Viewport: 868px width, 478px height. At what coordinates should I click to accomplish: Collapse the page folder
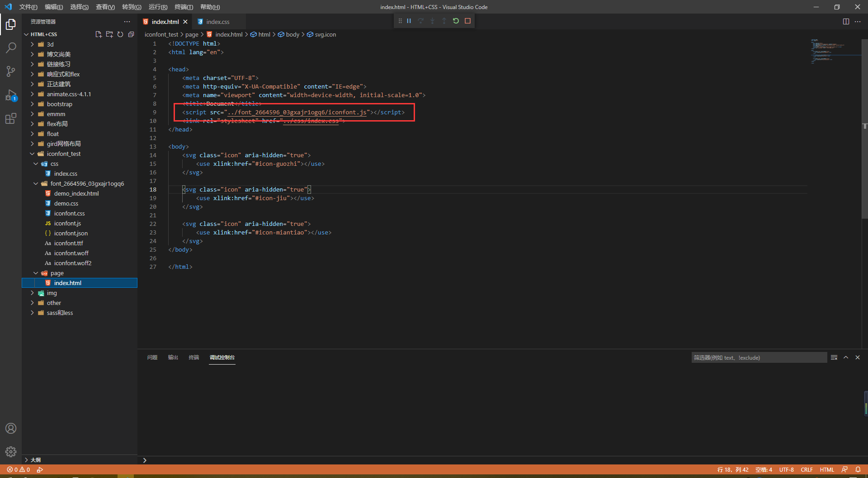point(36,273)
